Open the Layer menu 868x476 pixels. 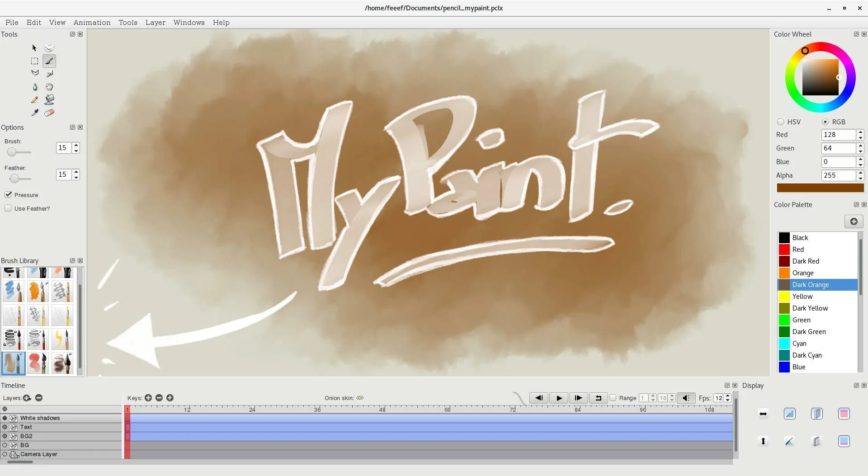tap(155, 23)
